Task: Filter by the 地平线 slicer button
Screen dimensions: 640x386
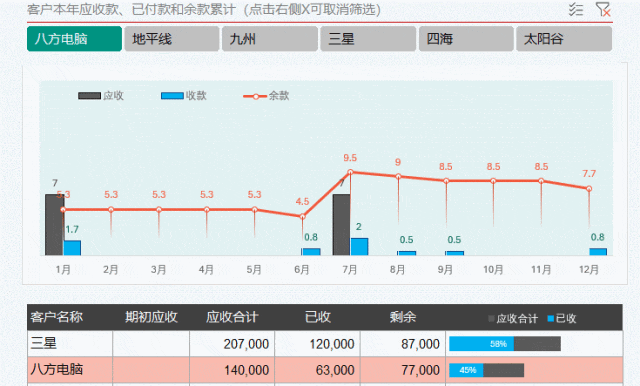Action: pyautogui.click(x=172, y=39)
